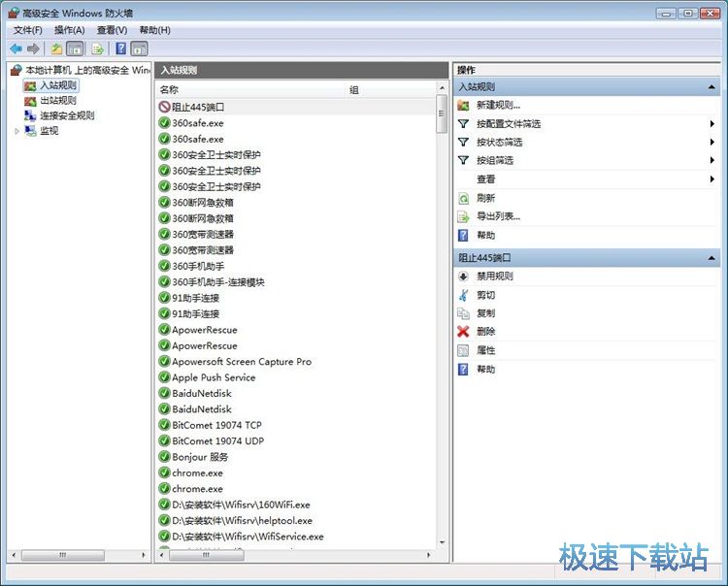Click the green check icon of Apple Push Service

pyautogui.click(x=164, y=377)
